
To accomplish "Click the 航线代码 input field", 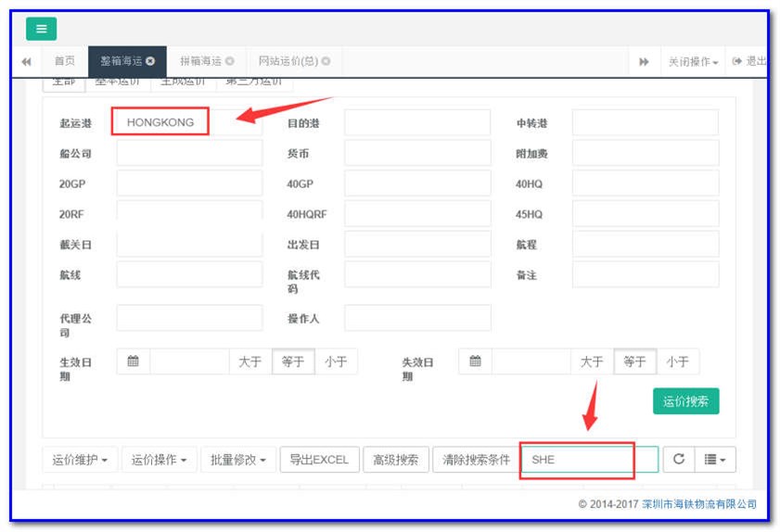I will (x=417, y=274).
